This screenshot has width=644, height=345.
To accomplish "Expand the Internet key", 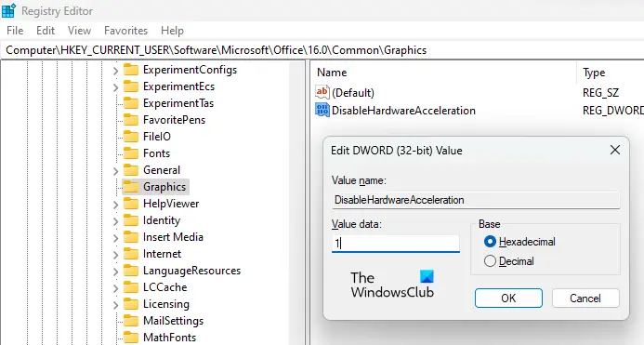I will pos(115,255).
